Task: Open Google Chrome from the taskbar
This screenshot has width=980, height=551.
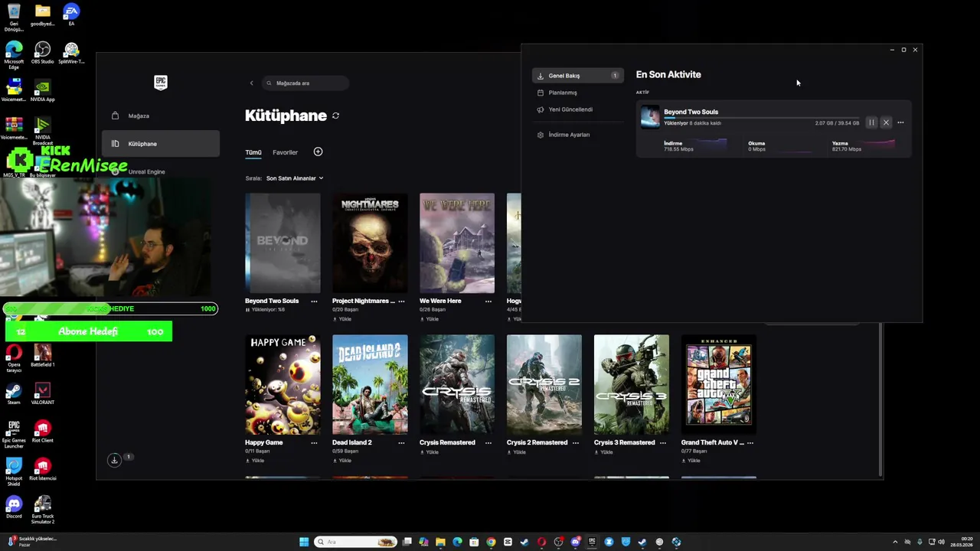Action: 491,542
